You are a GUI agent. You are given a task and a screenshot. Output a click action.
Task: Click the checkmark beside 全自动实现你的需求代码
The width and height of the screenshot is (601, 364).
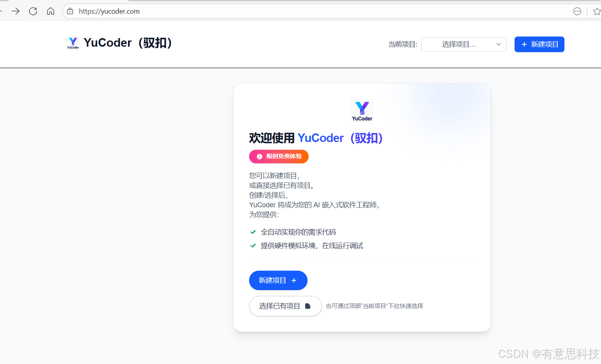coord(253,232)
